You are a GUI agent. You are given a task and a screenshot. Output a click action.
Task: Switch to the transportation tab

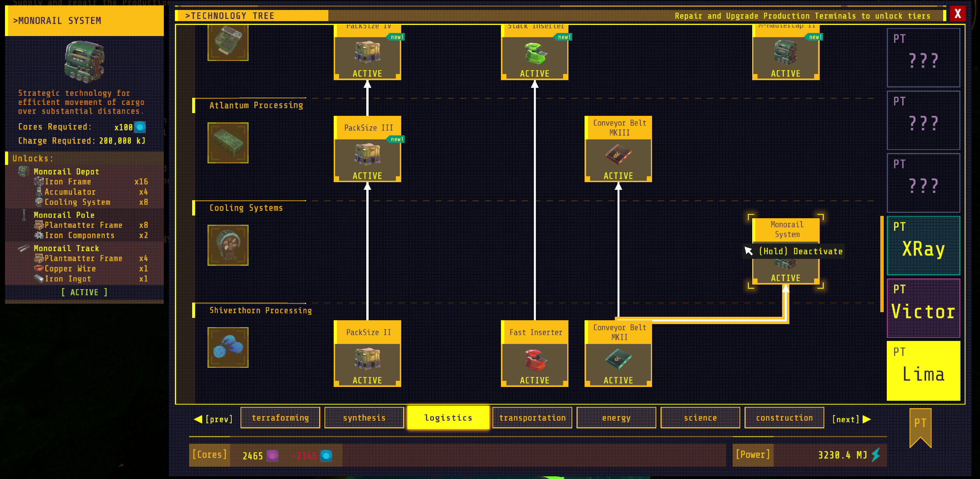pyautogui.click(x=532, y=417)
